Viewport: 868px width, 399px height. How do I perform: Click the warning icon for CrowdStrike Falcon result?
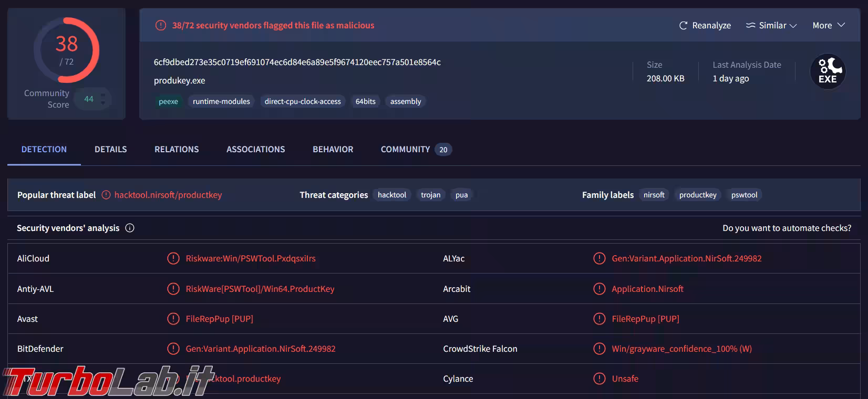tap(599, 349)
